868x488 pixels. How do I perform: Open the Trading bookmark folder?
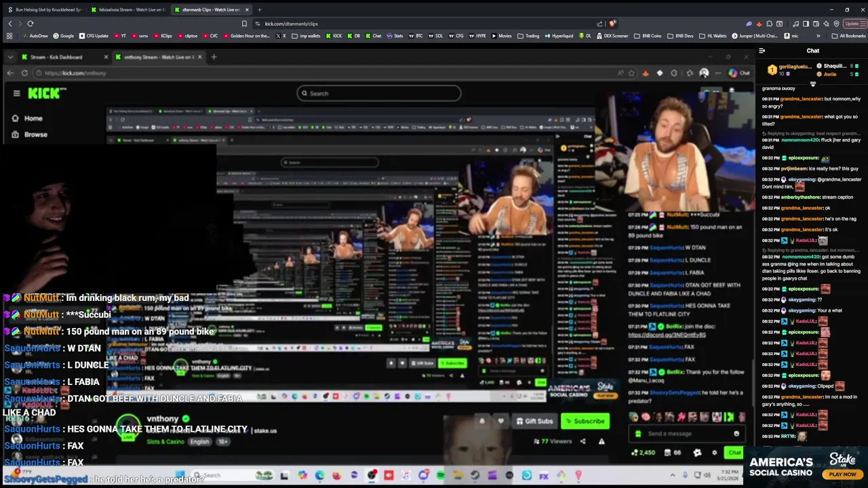point(528,36)
